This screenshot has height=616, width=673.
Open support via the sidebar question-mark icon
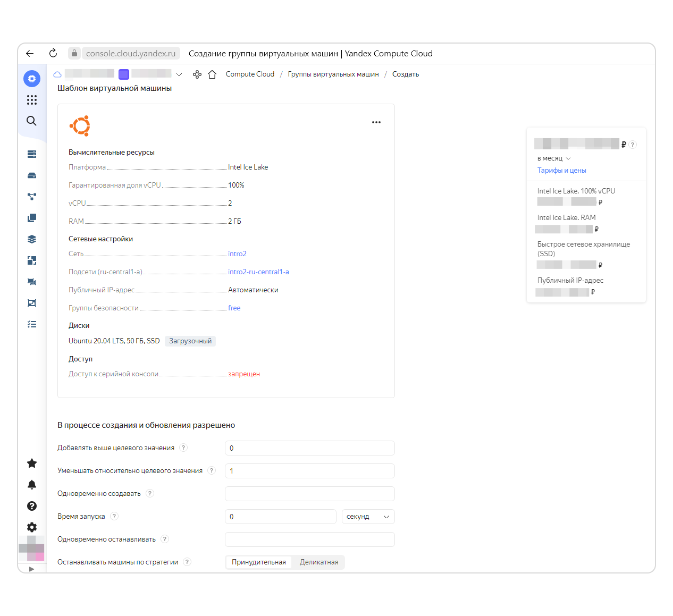pyautogui.click(x=32, y=506)
